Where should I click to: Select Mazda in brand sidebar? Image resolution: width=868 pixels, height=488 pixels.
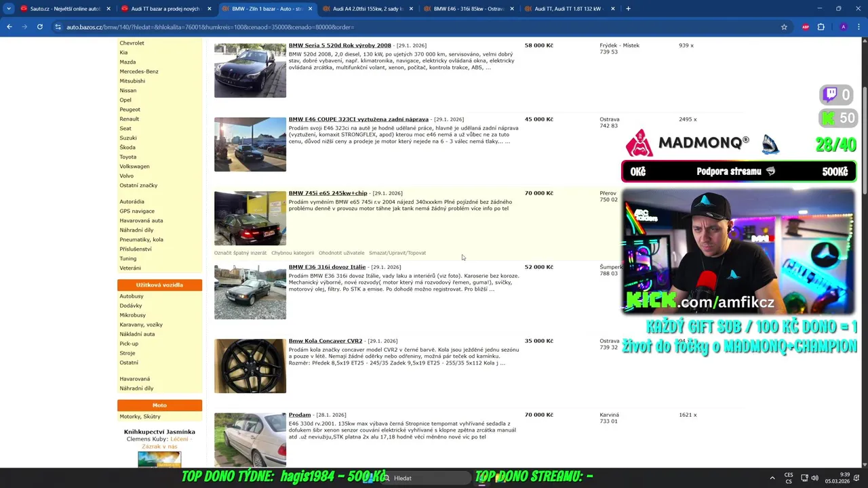[x=127, y=62]
